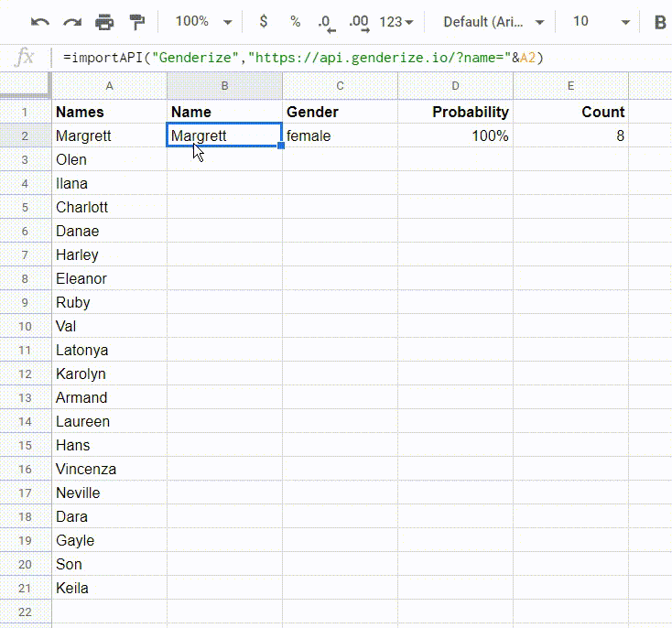Select column A header
This screenshot has height=628, width=672.
tap(109, 86)
